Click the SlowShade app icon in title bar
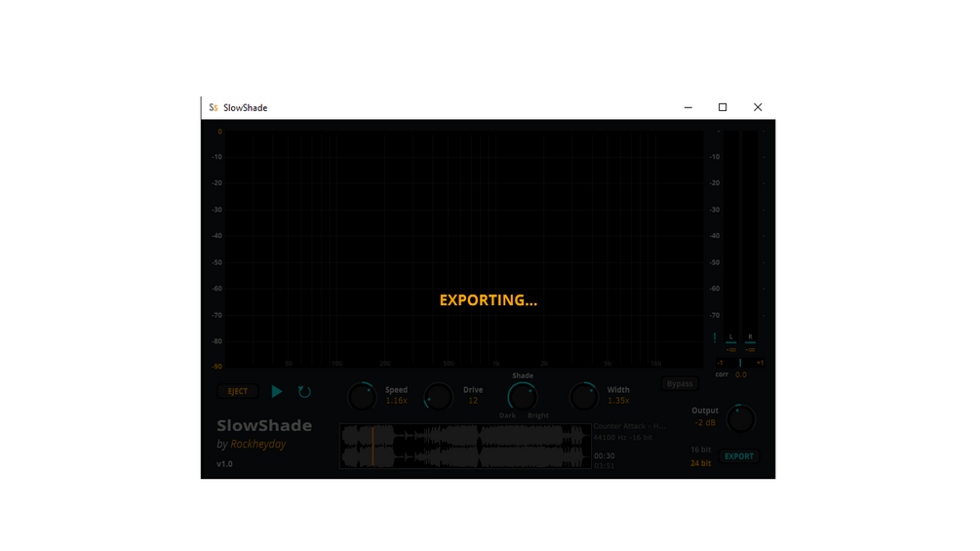980x551 pixels. click(214, 107)
